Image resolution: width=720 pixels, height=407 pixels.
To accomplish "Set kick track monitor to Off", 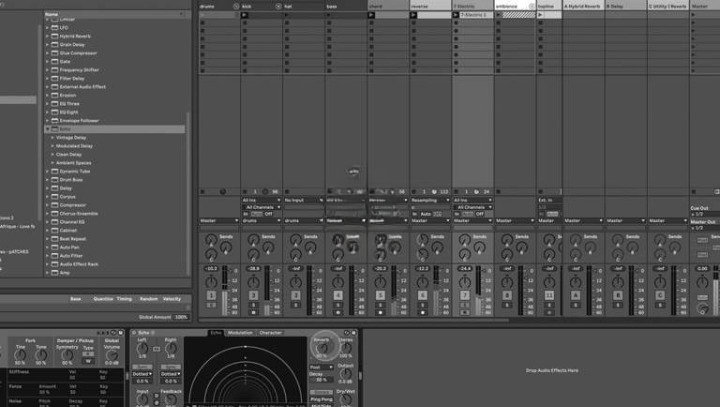I will point(269,214).
